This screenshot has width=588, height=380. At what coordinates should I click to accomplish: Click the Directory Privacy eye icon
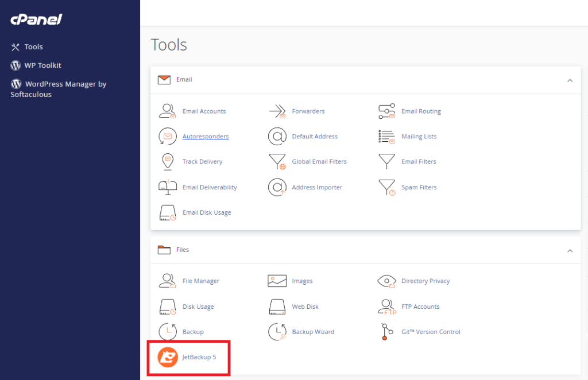(x=386, y=281)
